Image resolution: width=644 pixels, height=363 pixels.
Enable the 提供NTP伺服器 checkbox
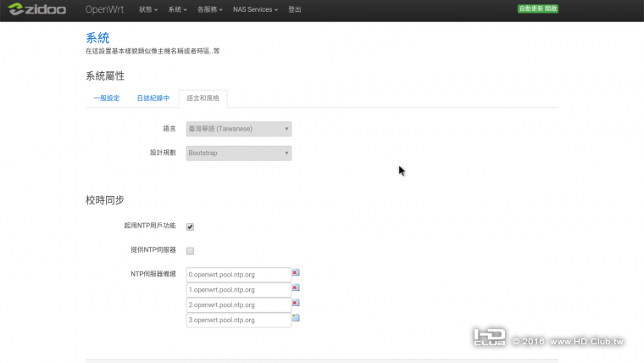point(190,251)
